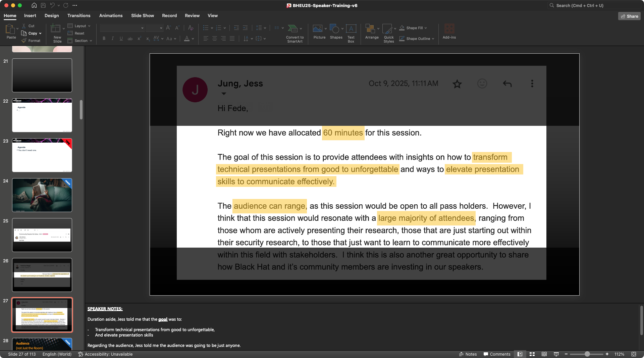The height and width of the screenshot is (358, 644).
Task: Switch to the Slide Show tab
Action: click(143, 16)
